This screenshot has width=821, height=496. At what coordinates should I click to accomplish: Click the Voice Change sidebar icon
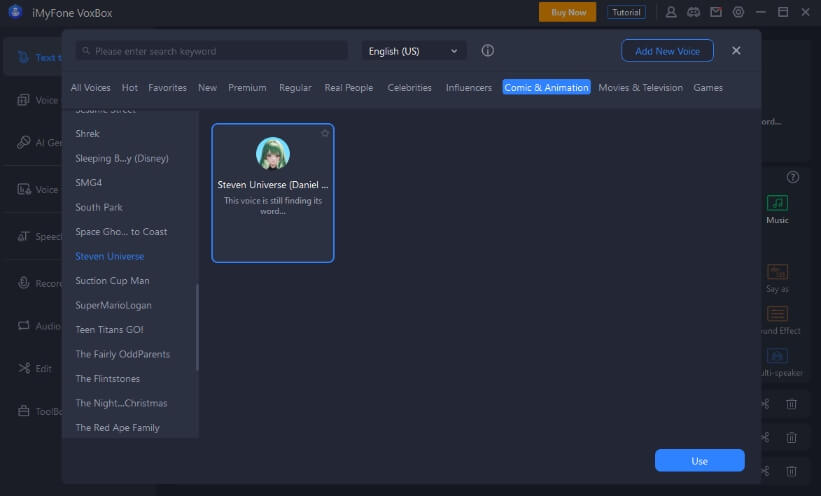pos(23,189)
